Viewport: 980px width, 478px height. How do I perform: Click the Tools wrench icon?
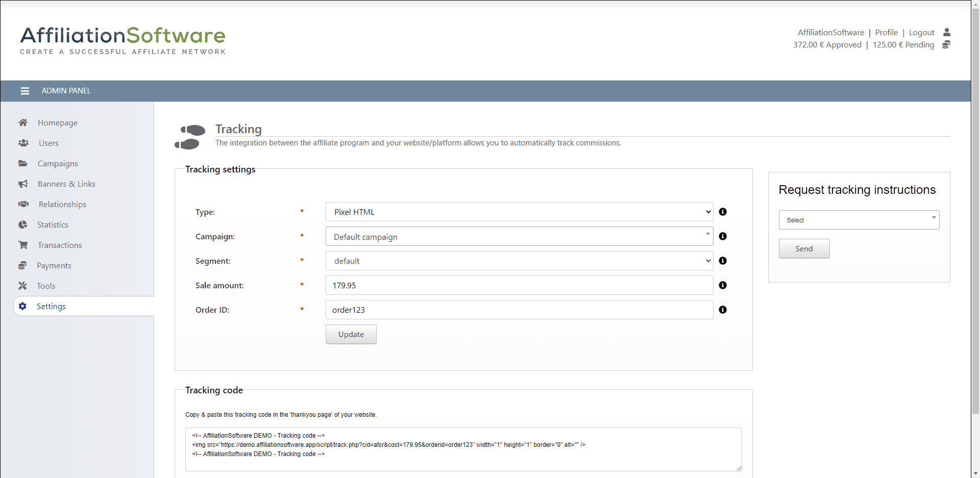23,286
